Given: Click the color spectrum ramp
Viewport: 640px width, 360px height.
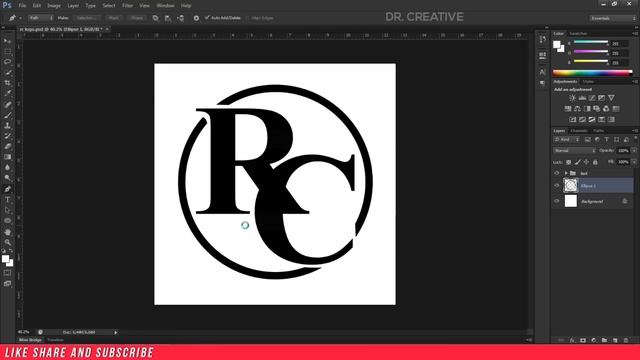Looking at the screenshot, I should coord(593,73).
